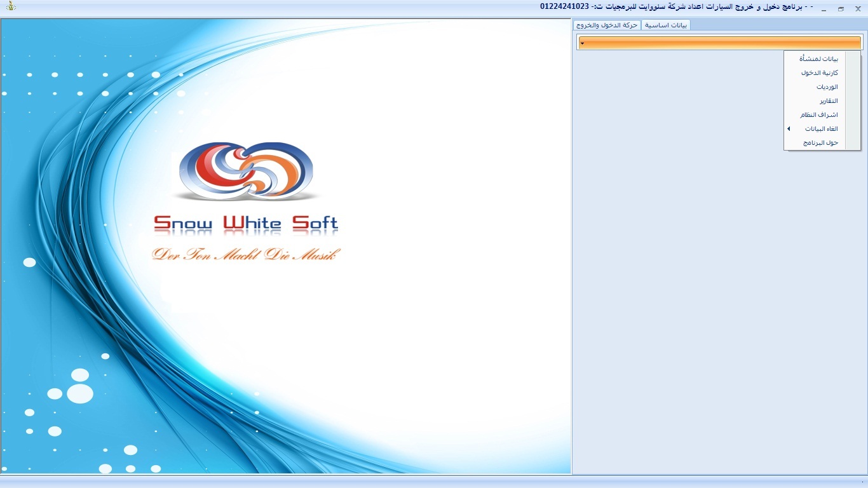This screenshot has height=488, width=868.
Task: Click the middle of the orange menu bar
Action: (x=720, y=43)
